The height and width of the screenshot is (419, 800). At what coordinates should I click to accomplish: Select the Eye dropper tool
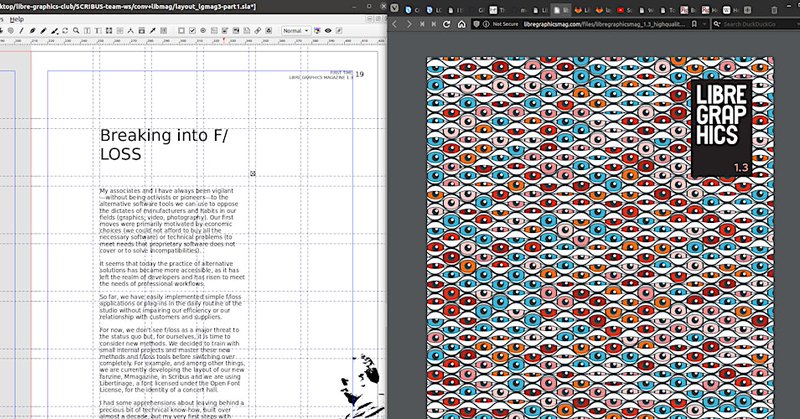pos(153,31)
